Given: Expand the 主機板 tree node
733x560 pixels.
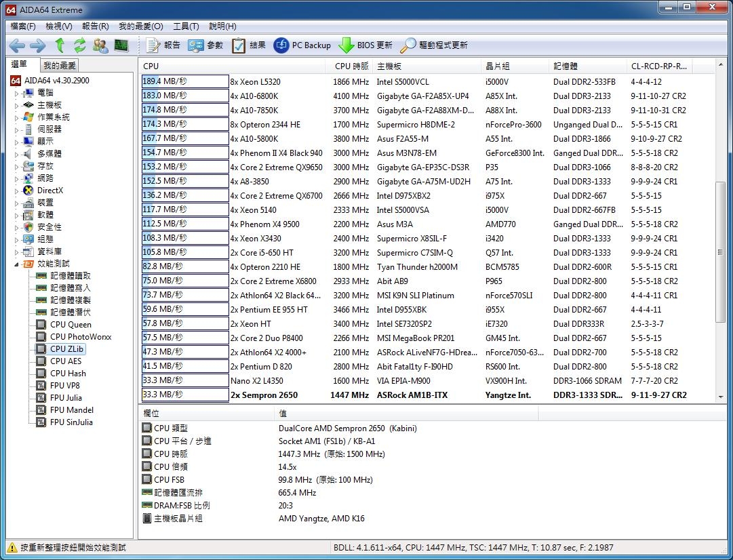Looking at the screenshot, I should 17,105.
